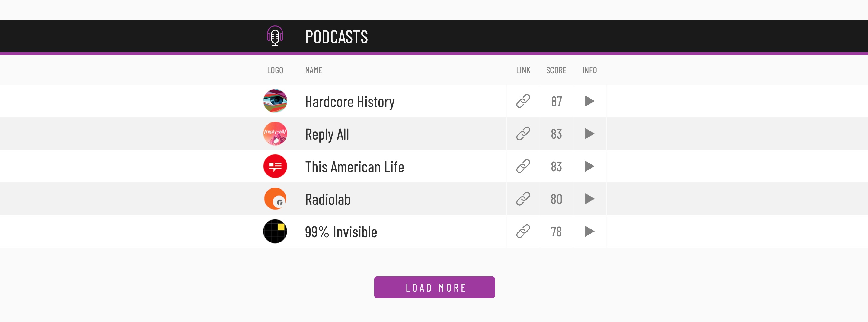The image size is (868, 322).
Task: Click the Score column header
Action: click(556, 70)
